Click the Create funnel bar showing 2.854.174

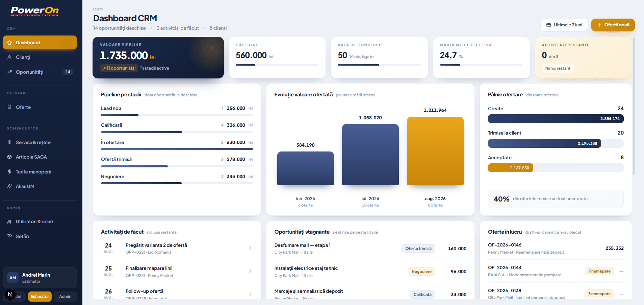point(556,119)
